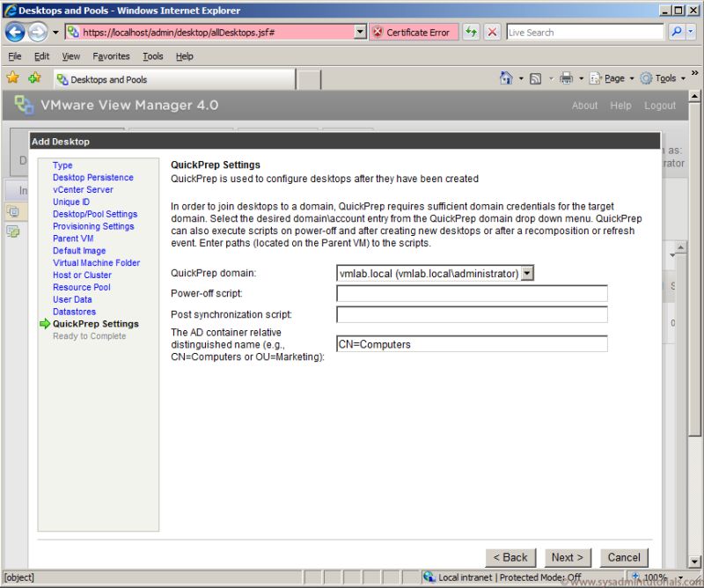
Task: Click the Power-off script input field
Action: click(x=472, y=293)
